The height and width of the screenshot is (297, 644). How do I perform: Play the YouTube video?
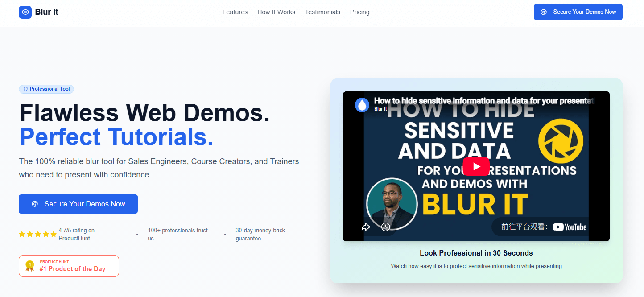pos(476,166)
